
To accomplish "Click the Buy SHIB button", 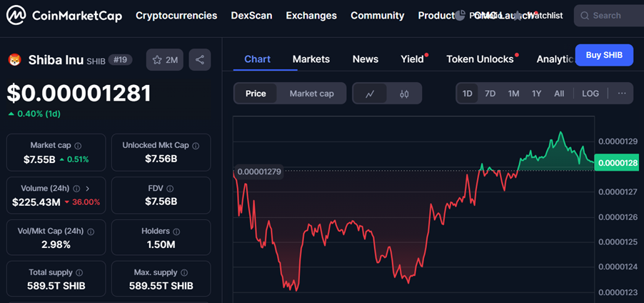I will coord(603,55).
